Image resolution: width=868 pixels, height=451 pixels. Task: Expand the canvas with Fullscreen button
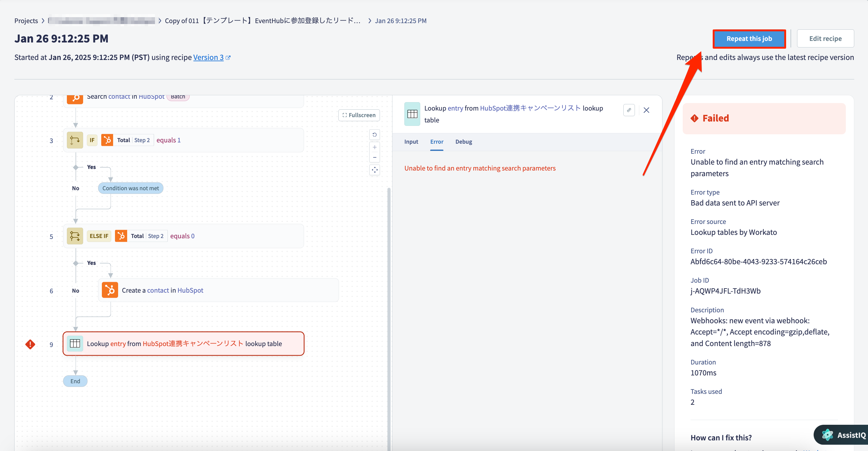(x=359, y=115)
